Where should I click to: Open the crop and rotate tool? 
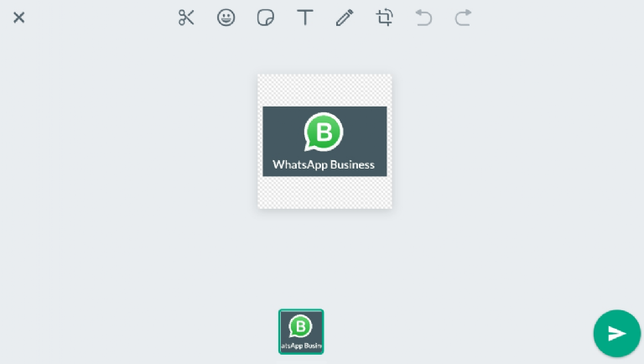tap(384, 18)
